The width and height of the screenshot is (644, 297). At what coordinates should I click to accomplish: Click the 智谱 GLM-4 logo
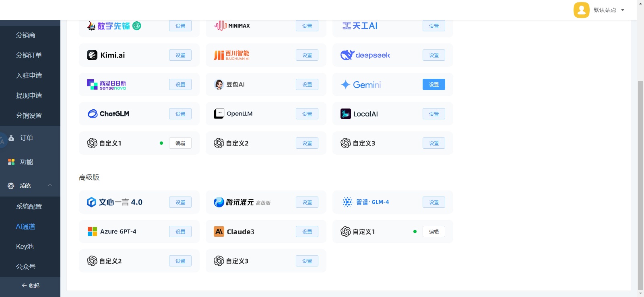coord(365,202)
